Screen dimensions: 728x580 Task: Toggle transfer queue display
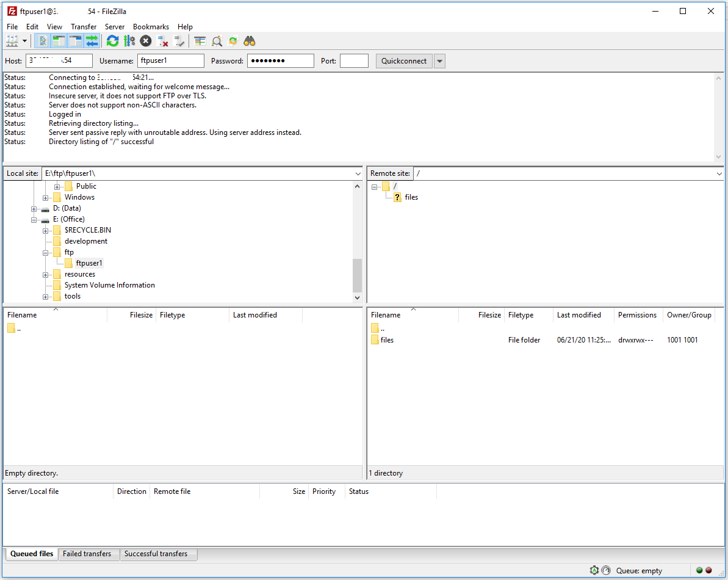(x=92, y=42)
